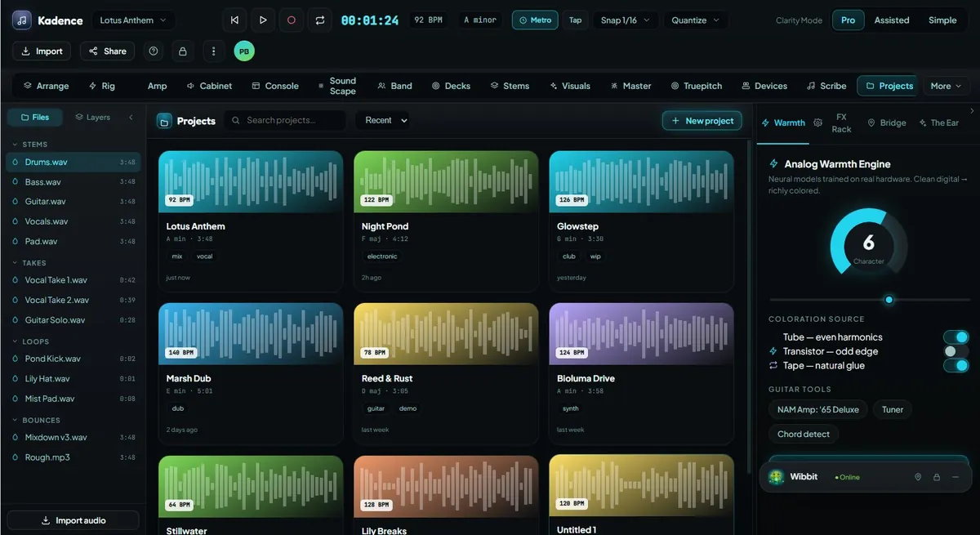Click the lock icon beside Share

[183, 51]
